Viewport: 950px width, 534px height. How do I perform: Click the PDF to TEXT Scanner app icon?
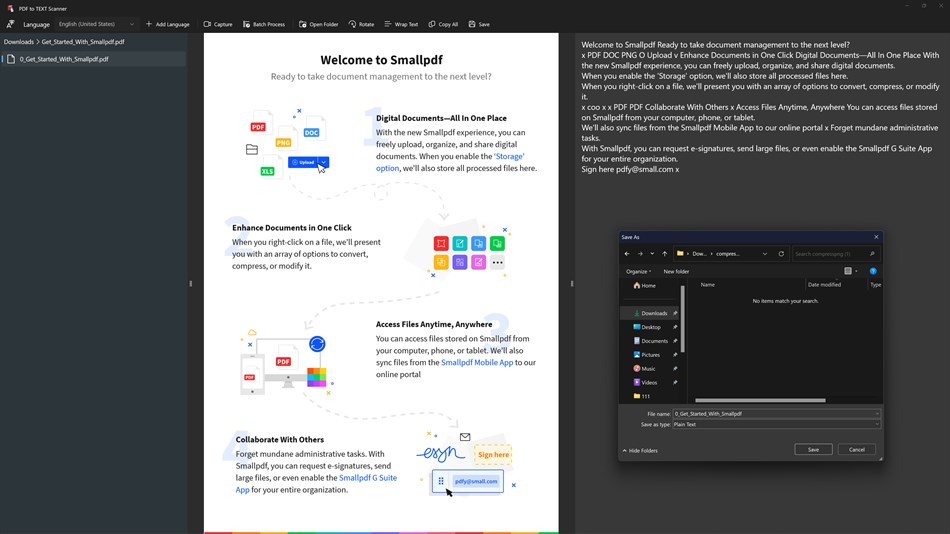tap(10, 8)
